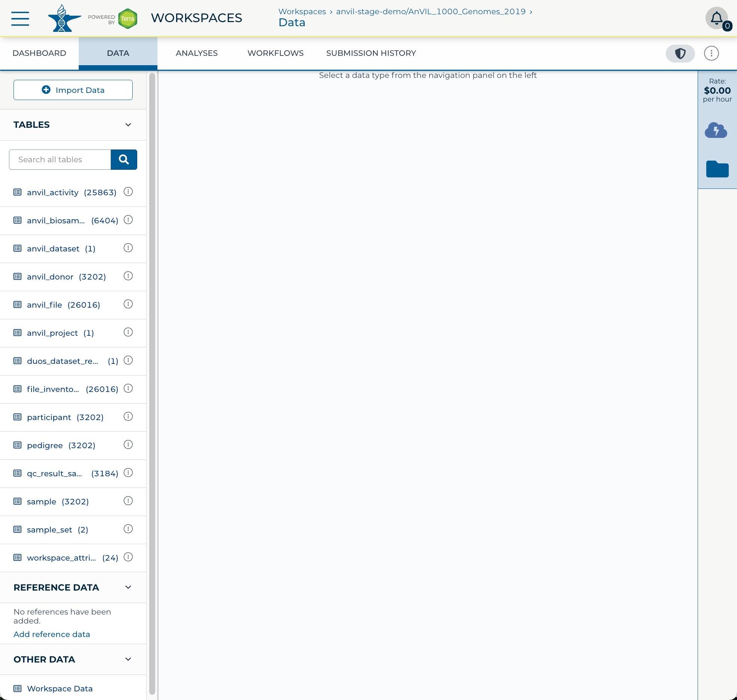Click the Rate $0.00 per hour indicator
737x700 pixels.
tap(717, 90)
